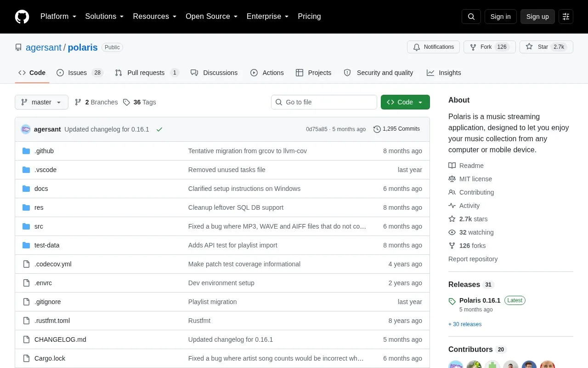Open the 1,295 Commits link
This screenshot has height=368, width=588.
pyautogui.click(x=397, y=129)
